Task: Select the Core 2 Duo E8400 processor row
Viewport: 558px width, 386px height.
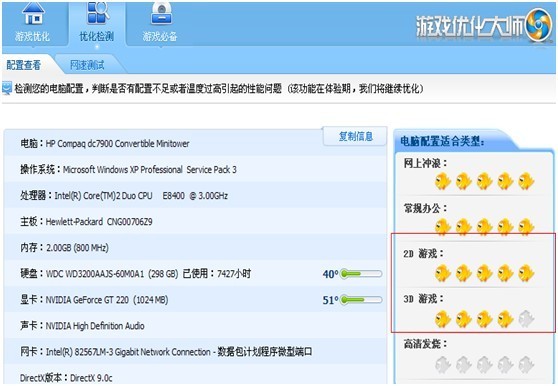Action: click(x=195, y=195)
